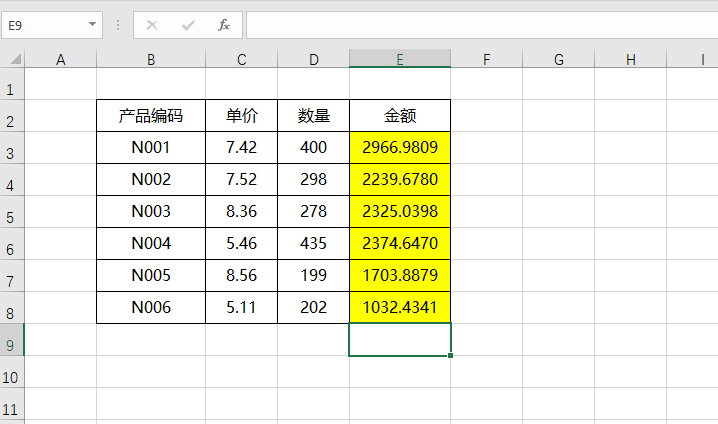The height and width of the screenshot is (424, 718).
Task: Click the cell containing N001
Action: pos(151,148)
